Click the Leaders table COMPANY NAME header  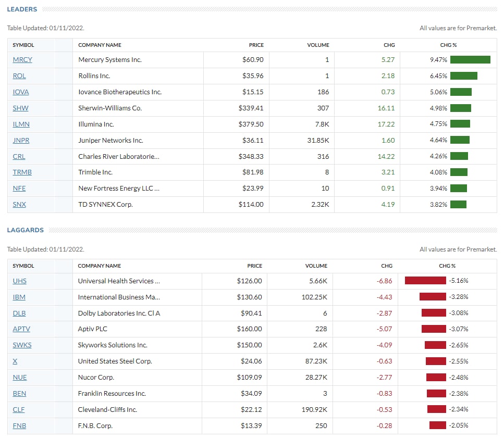[x=100, y=45]
